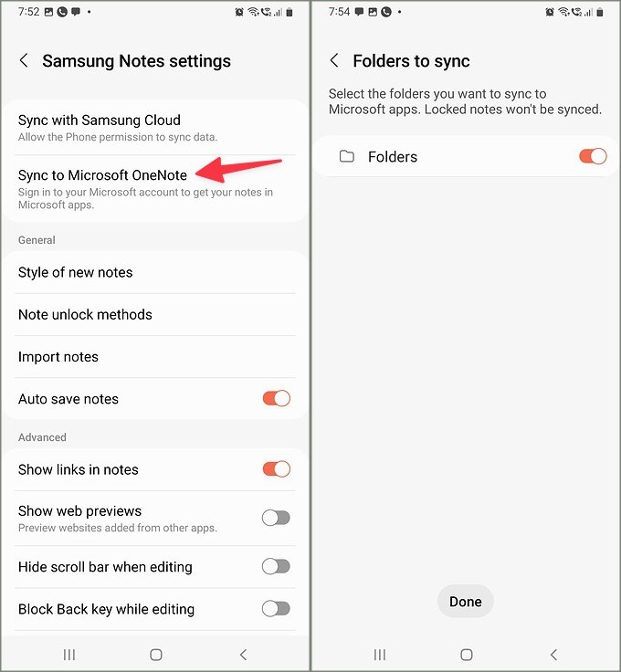The height and width of the screenshot is (672, 621).
Task: Disable Show links in notes switch
Action: click(277, 469)
